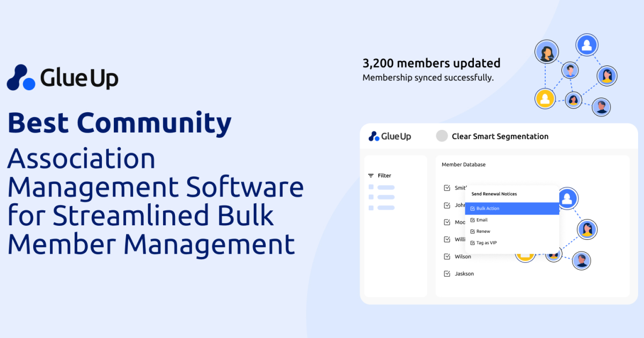Open the Member Database view
The width and height of the screenshot is (644, 338).
coord(464,164)
